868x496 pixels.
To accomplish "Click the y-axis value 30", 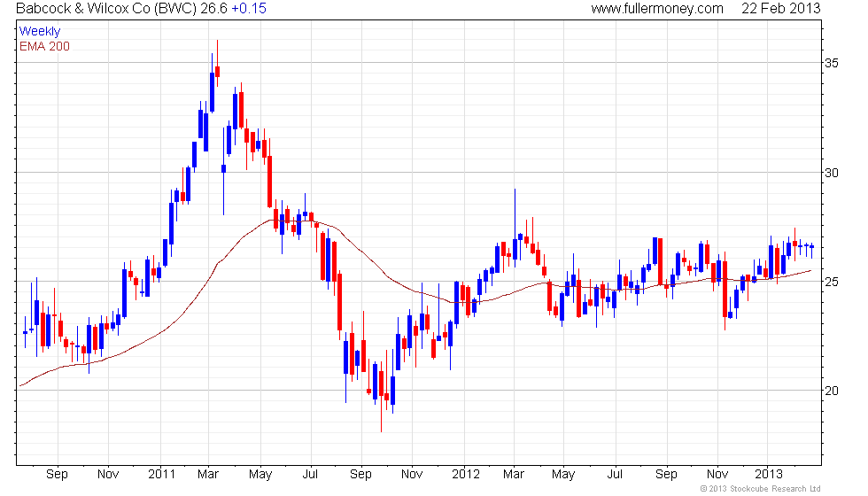I will click(832, 173).
